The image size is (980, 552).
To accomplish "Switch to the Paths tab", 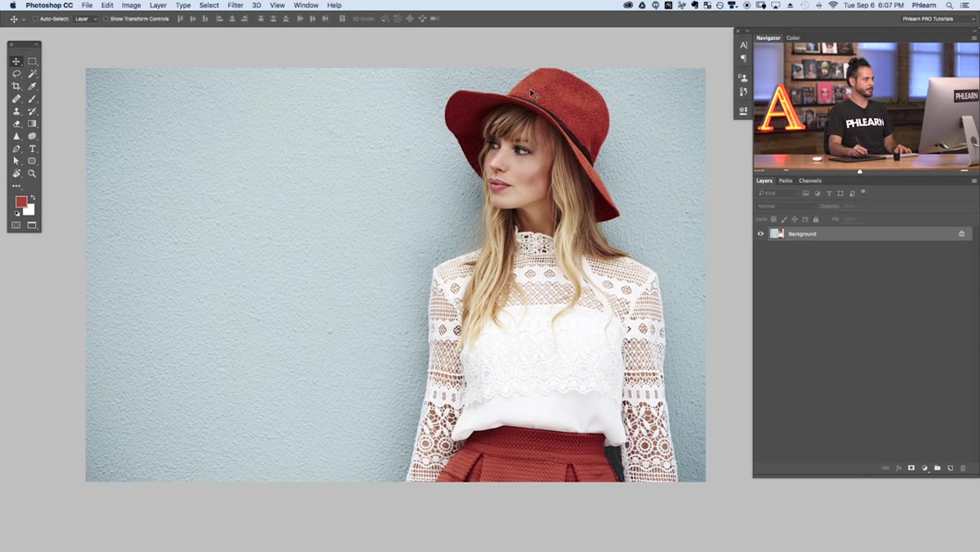I will point(786,180).
